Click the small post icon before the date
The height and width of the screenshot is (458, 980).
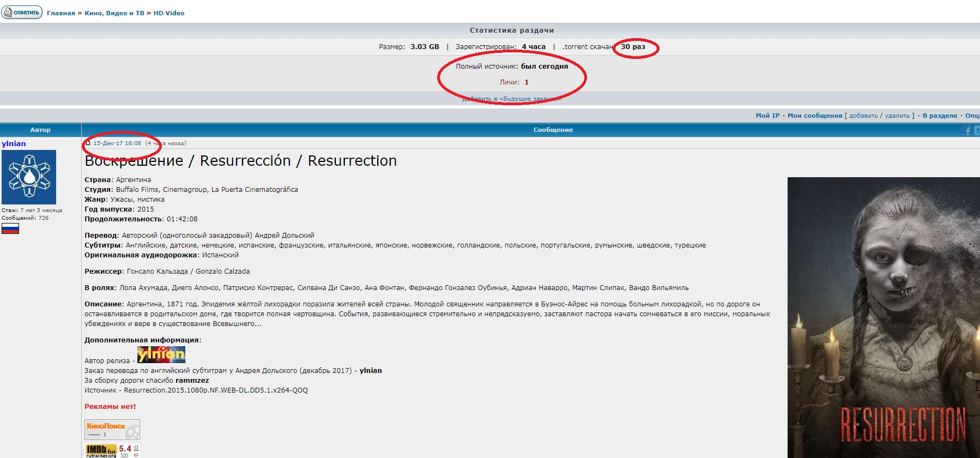coord(88,143)
